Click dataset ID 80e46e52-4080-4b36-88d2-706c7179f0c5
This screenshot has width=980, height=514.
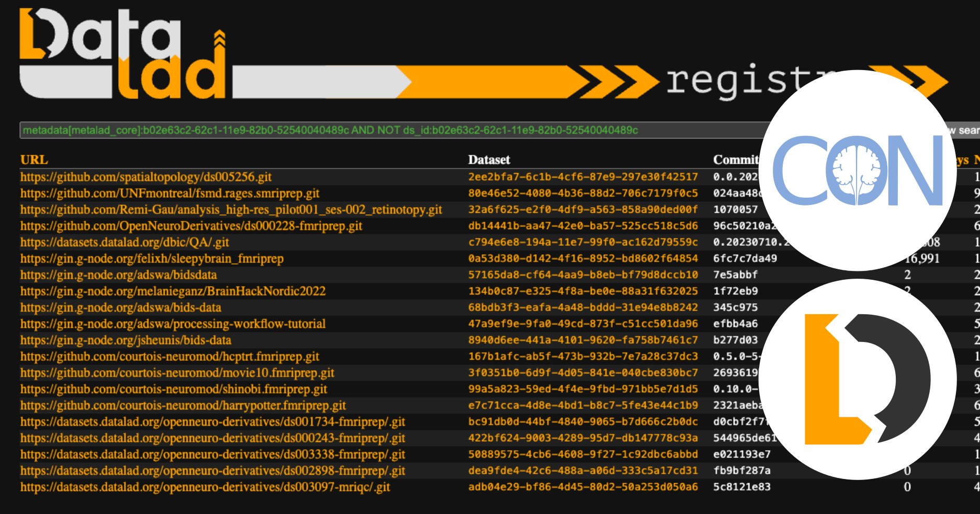(x=583, y=193)
